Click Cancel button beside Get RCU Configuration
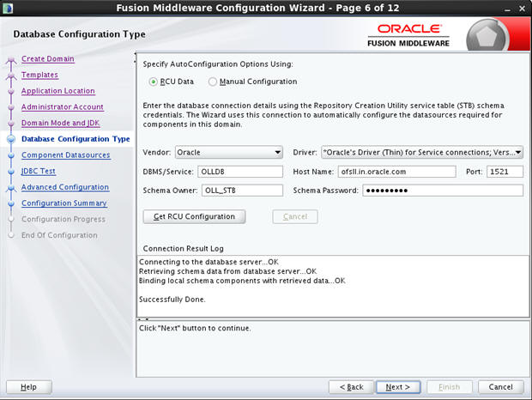This screenshot has width=532, height=400. (295, 216)
